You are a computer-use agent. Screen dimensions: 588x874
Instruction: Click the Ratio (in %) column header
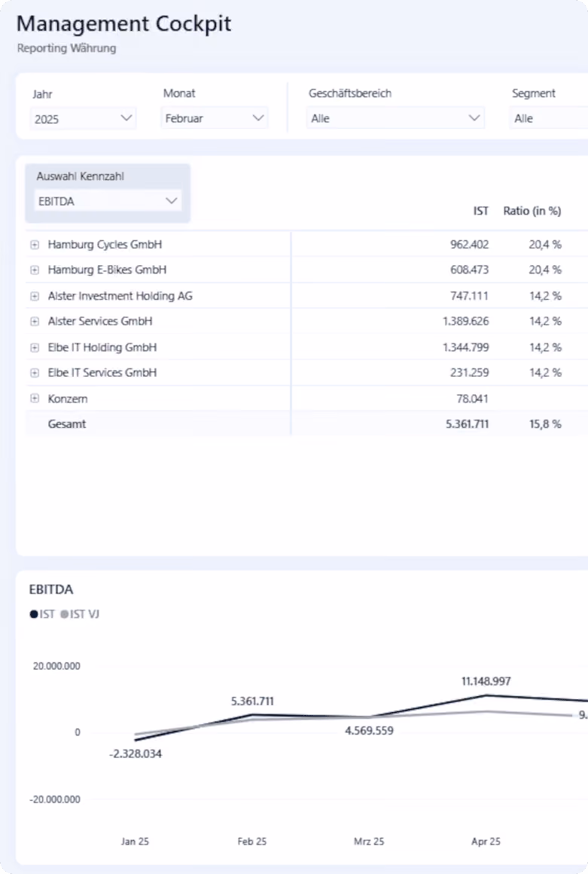[x=532, y=211]
